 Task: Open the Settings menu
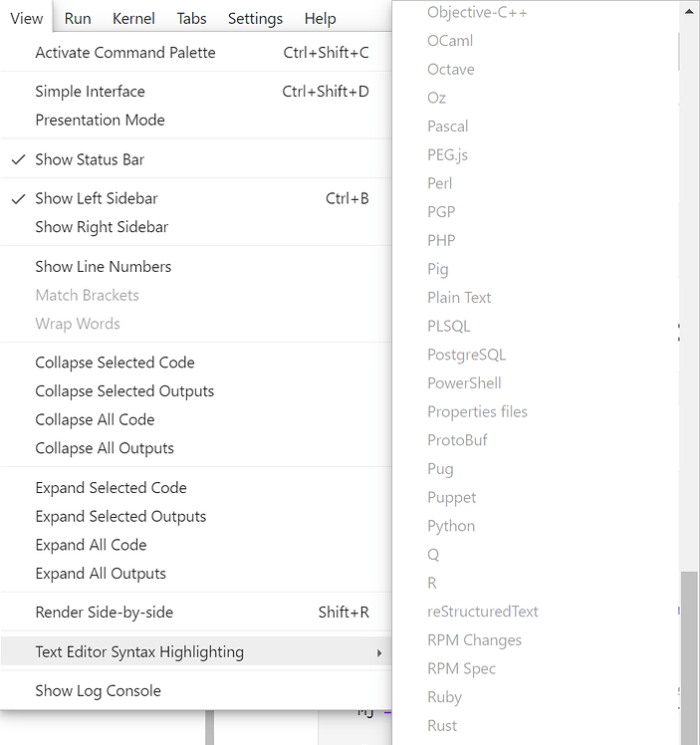click(x=255, y=18)
